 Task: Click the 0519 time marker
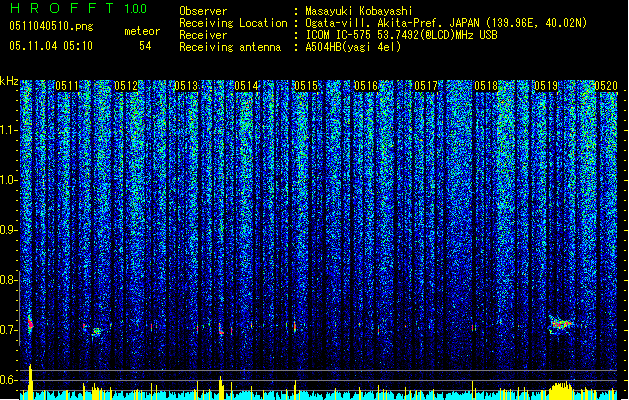pyautogui.click(x=546, y=86)
